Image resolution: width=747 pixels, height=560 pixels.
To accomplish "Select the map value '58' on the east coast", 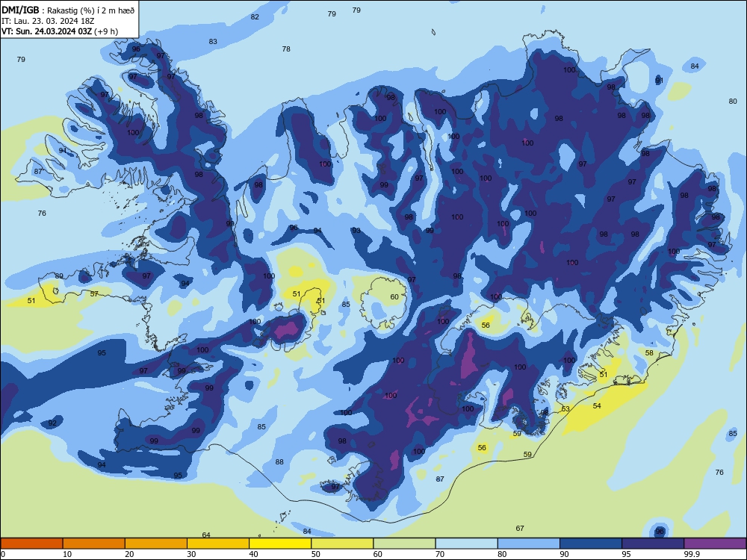I will [x=649, y=353].
